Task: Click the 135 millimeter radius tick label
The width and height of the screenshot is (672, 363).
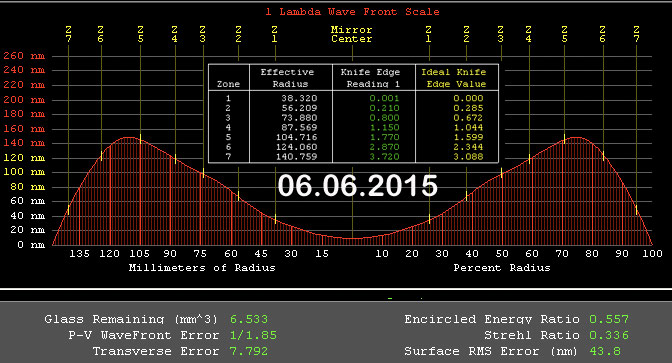Action: pos(79,254)
